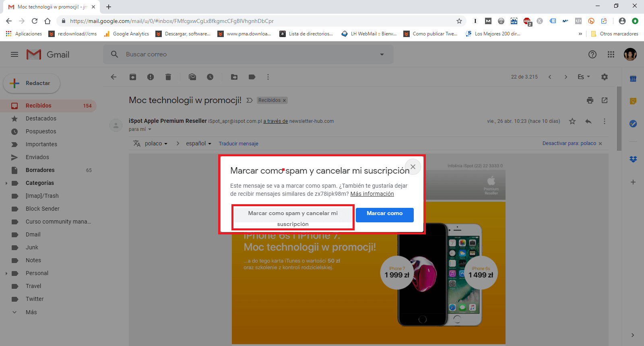Screen dimensions: 644x346
Task: Open the español target language dropdown
Action: click(x=199, y=144)
